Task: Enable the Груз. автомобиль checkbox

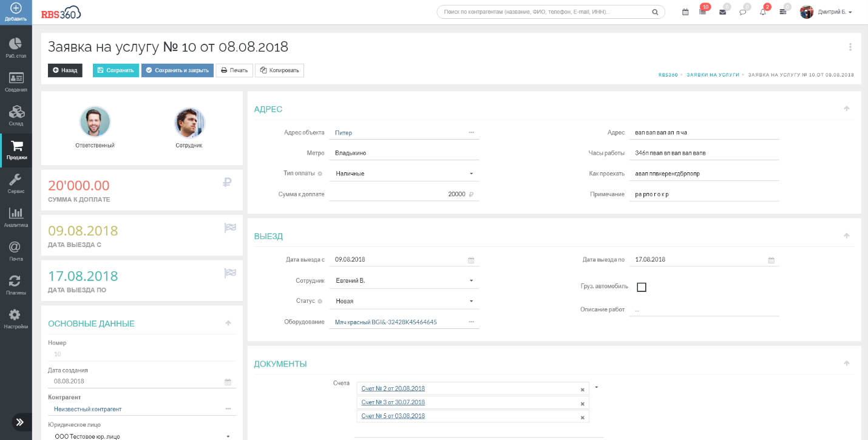Action: pyautogui.click(x=642, y=286)
